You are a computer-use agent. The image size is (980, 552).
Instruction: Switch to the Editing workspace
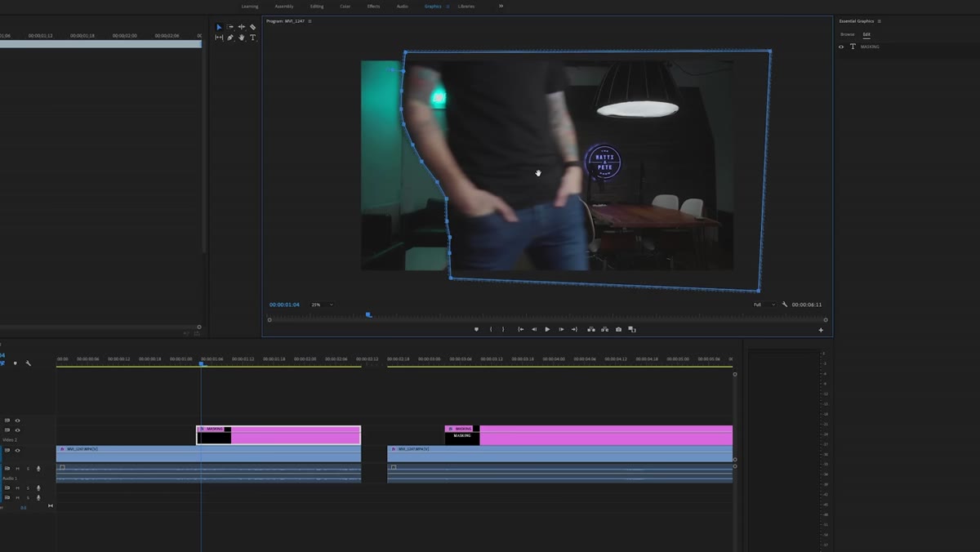[317, 6]
